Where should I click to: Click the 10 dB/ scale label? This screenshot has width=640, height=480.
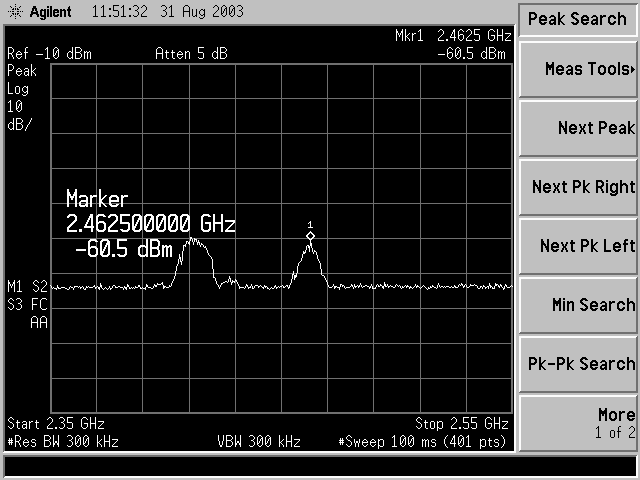pyautogui.click(x=19, y=116)
